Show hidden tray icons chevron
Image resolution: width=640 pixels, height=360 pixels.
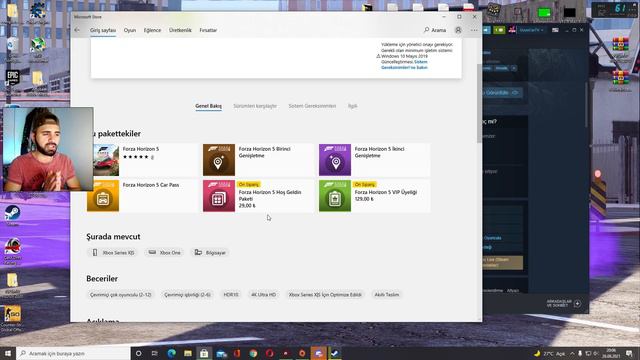click(572, 353)
